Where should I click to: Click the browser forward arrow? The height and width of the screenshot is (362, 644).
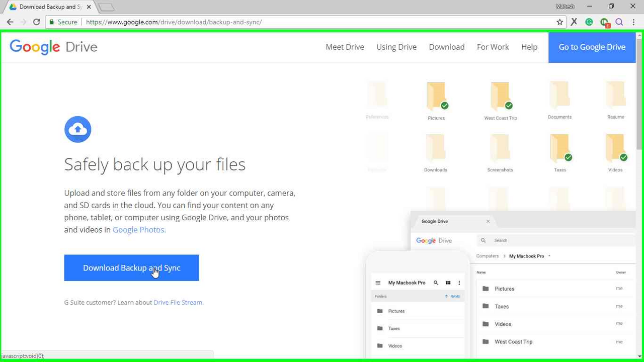(x=23, y=22)
